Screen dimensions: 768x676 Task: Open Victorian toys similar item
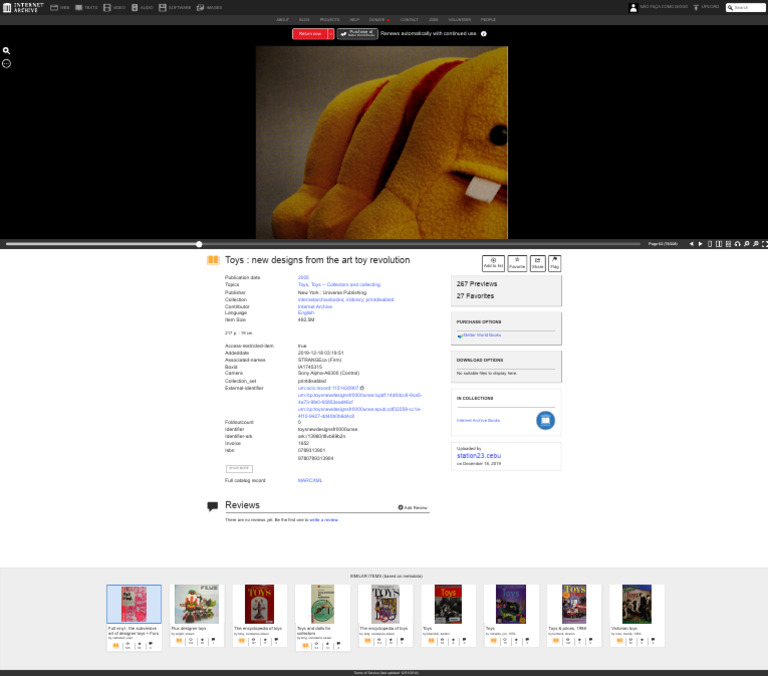coord(637,615)
